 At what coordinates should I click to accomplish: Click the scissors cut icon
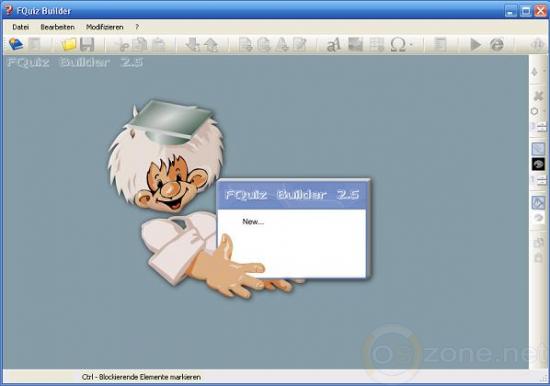122,45
